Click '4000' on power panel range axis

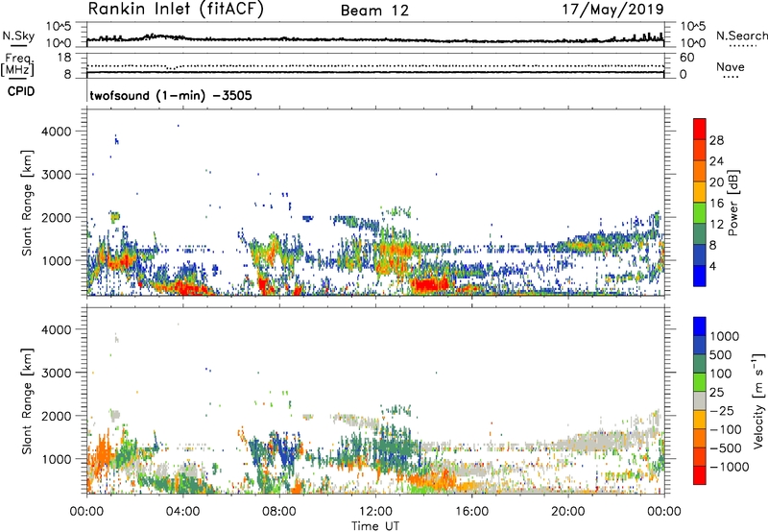point(57,132)
